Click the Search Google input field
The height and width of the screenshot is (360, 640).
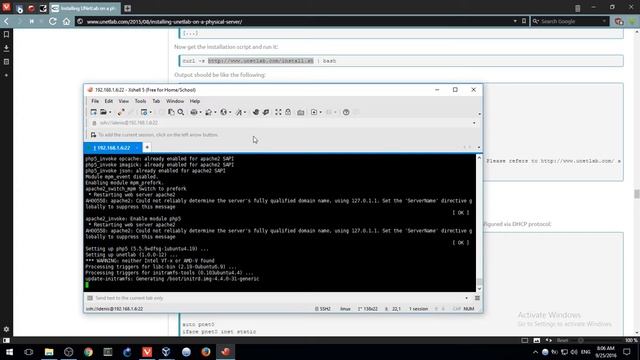pos(571,21)
